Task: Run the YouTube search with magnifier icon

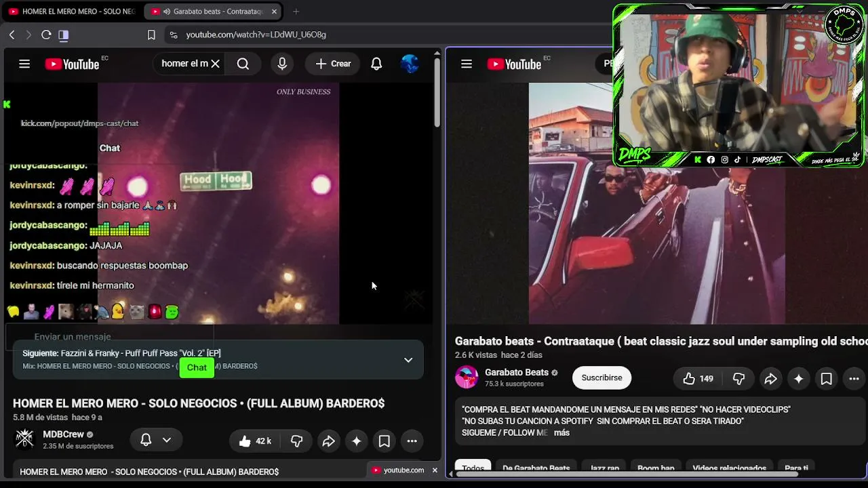Action: (x=243, y=64)
